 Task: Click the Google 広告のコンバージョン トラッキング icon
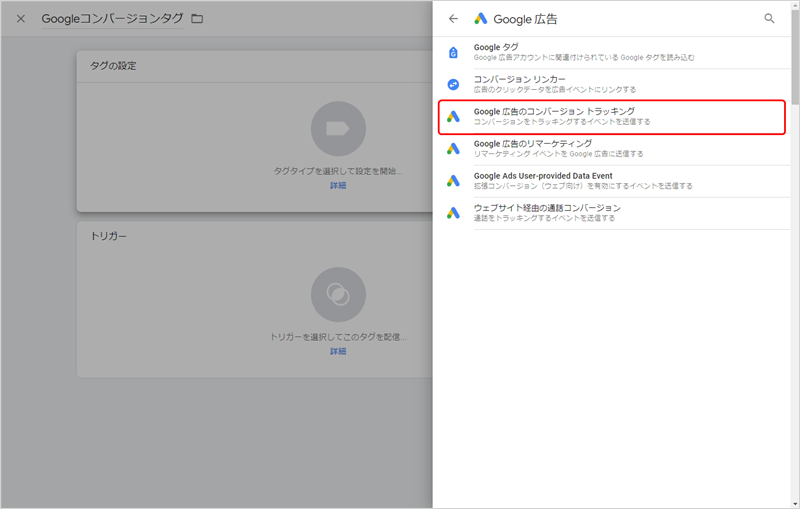[x=453, y=117]
